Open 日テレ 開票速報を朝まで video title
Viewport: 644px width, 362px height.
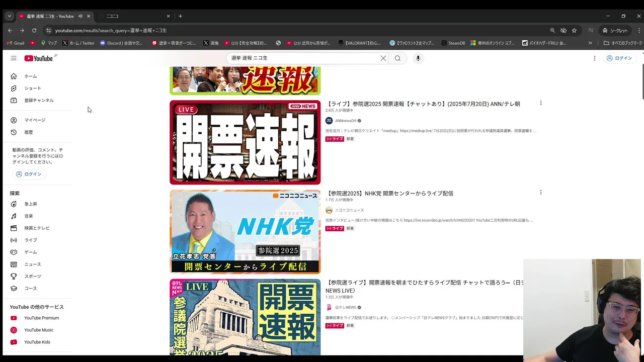pos(425,287)
